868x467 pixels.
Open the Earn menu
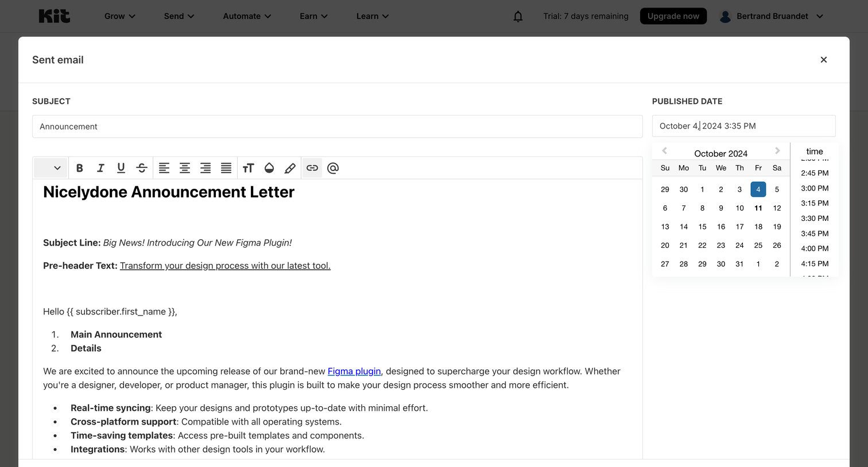click(x=313, y=16)
